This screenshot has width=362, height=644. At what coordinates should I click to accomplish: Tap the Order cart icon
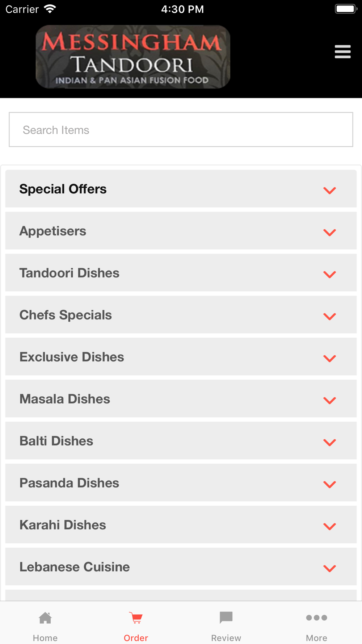click(x=136, y=618)
